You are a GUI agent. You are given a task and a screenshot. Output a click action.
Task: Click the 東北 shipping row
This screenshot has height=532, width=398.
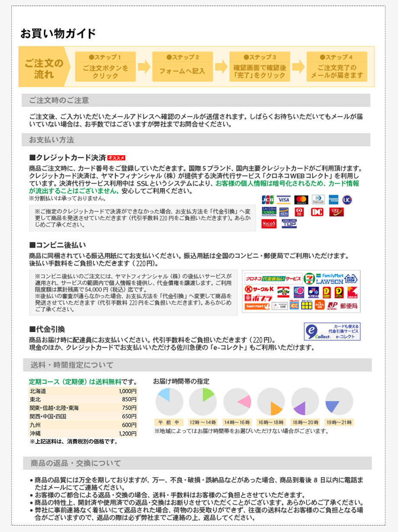[x=83, y=400]
